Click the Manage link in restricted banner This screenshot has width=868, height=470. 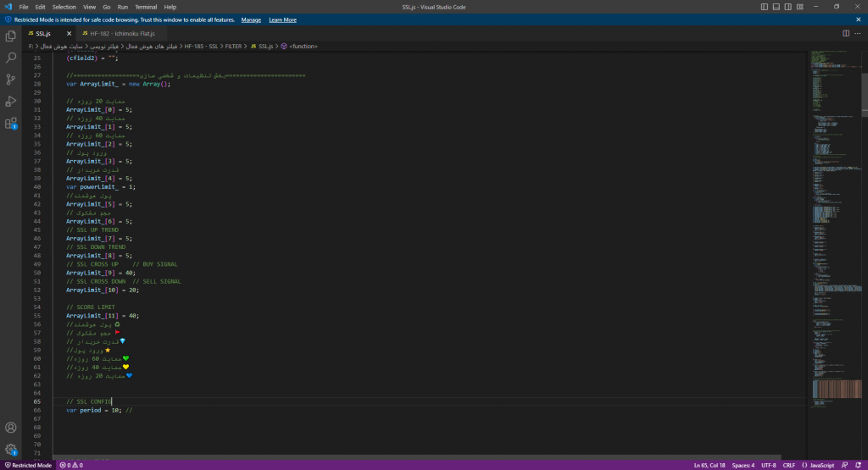coord(251,19)
